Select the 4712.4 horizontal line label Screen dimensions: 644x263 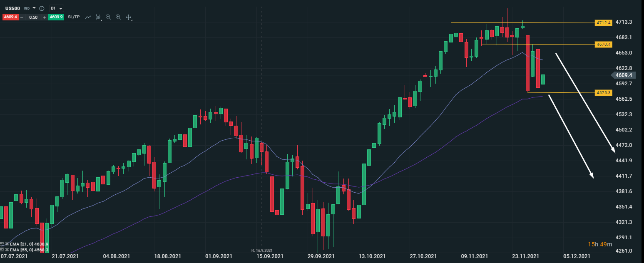603,23
